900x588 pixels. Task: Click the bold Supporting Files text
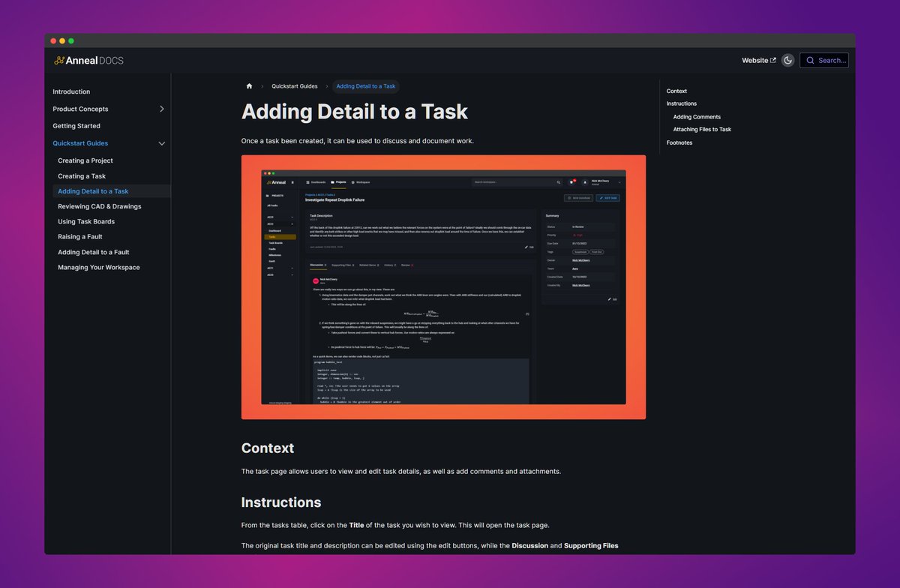click(591, 545)
